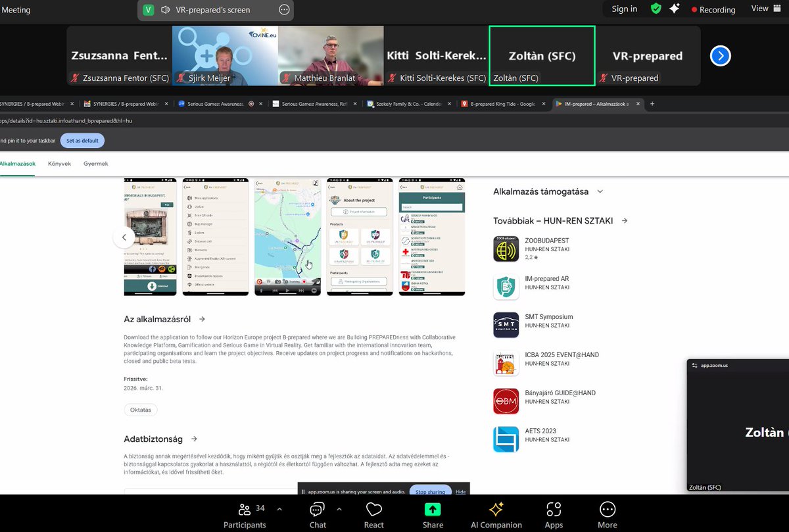Click the Recording indicator
Screen dimensions: 789x532
713,9
